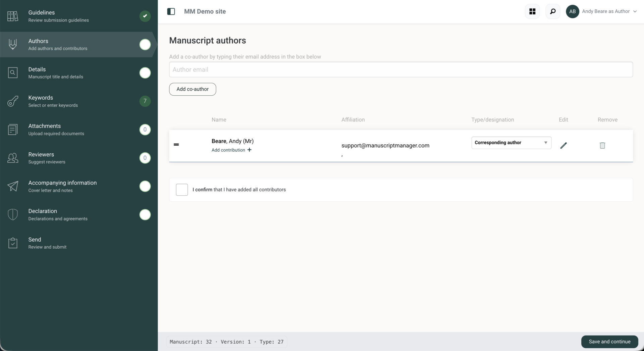The height and width of the screenshot is (351, 644).
Task: Click the Keywords count badge 7
Action: [145, 101]
